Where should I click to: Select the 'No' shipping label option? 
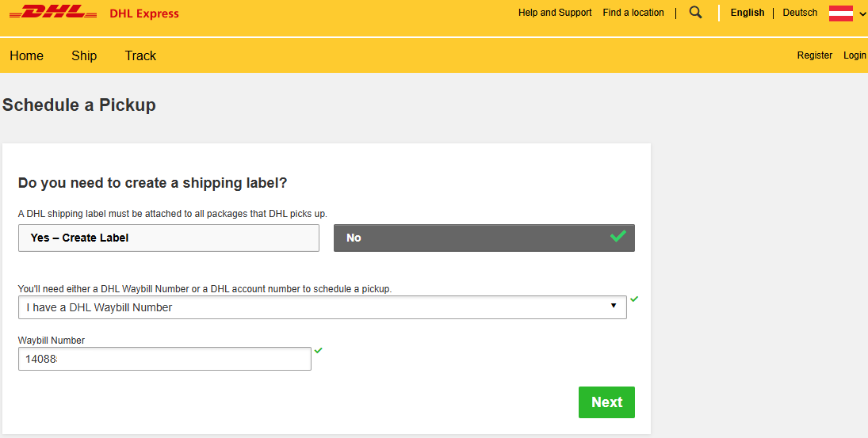[484, 238]
